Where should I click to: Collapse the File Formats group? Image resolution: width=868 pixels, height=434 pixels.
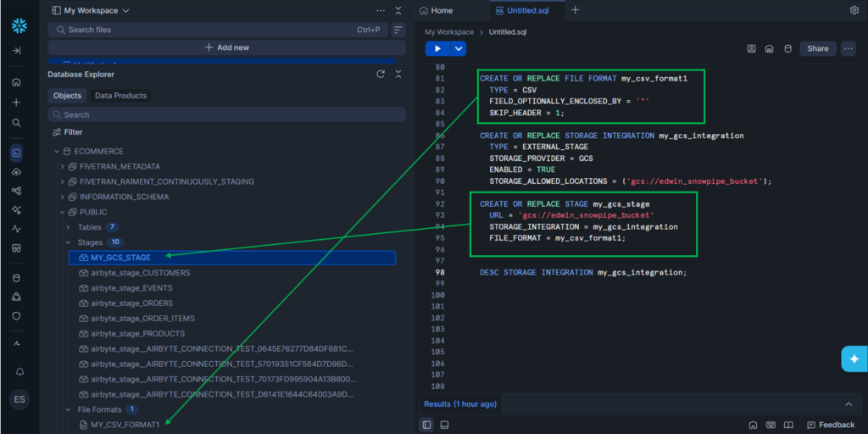tap(68, 409)
